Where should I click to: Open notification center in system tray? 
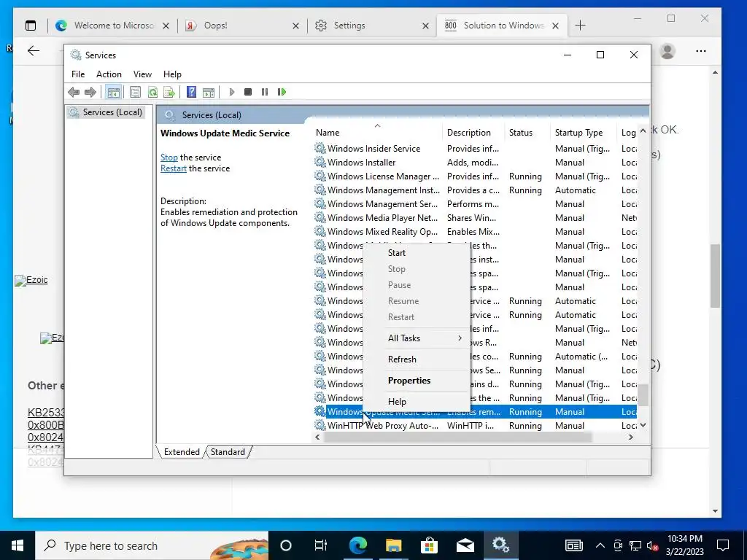(x=723, y=545)
